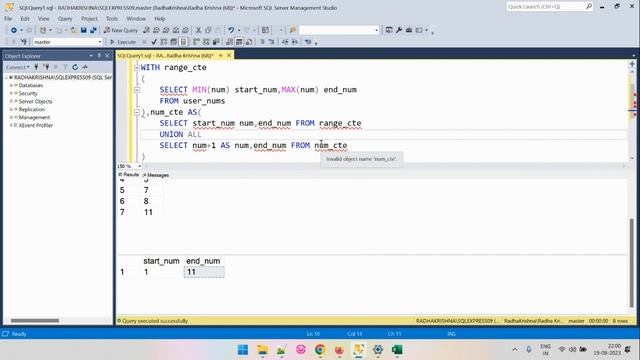The image size is (640, 360).
Task: Open Excel from the taskbar
Action: pyautogui.click(x=397, y=350)
